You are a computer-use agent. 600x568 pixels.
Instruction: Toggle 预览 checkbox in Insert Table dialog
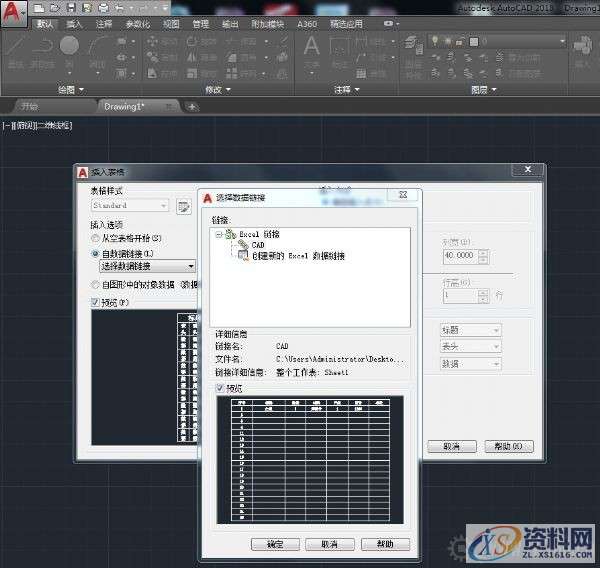pyautogui.click(x=95, y=302)
